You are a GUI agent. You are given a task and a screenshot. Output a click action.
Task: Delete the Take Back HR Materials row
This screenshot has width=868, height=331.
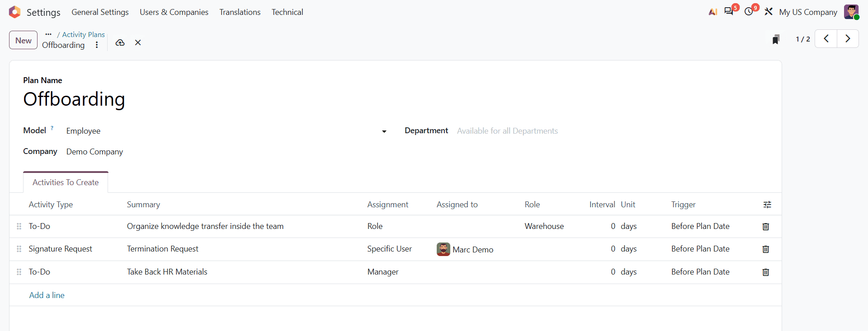[766, 272]
